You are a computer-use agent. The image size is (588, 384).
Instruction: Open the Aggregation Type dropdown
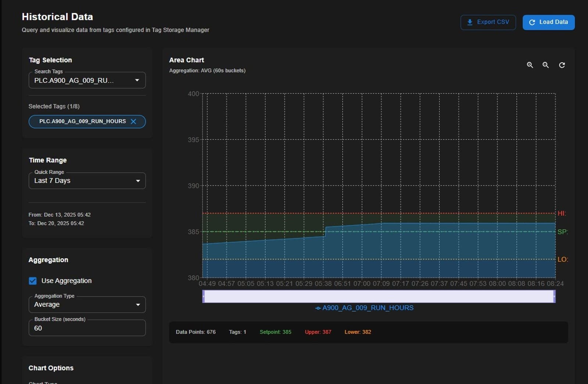click(x=87, y=305)
